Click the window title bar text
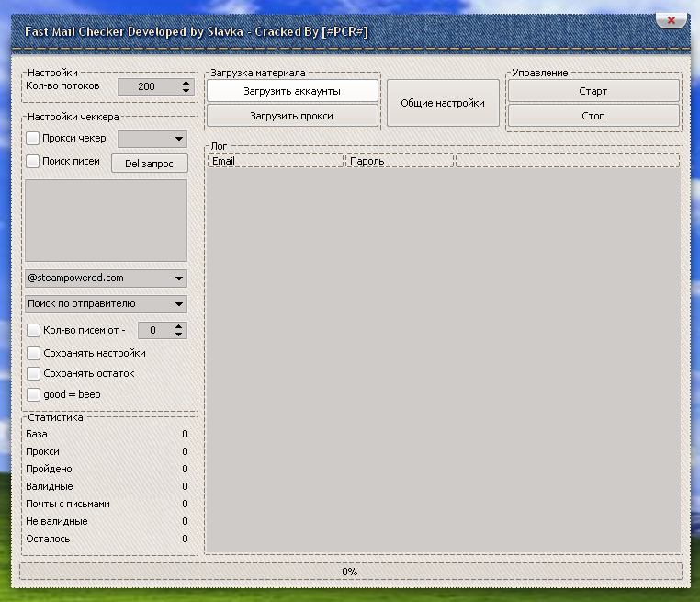Viewport: 700px width, 602px height. point(197,31)
